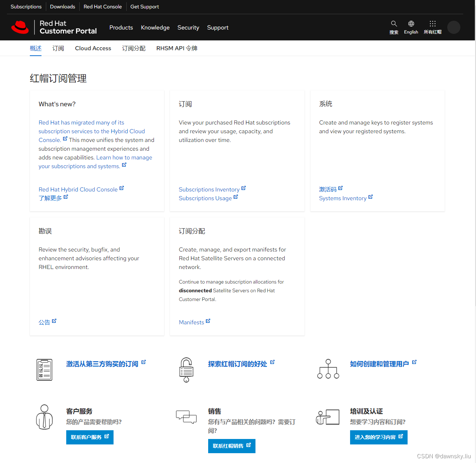Click external link icon after Systems Inventory
476x463 pixels.
click(x=370, y=197)
